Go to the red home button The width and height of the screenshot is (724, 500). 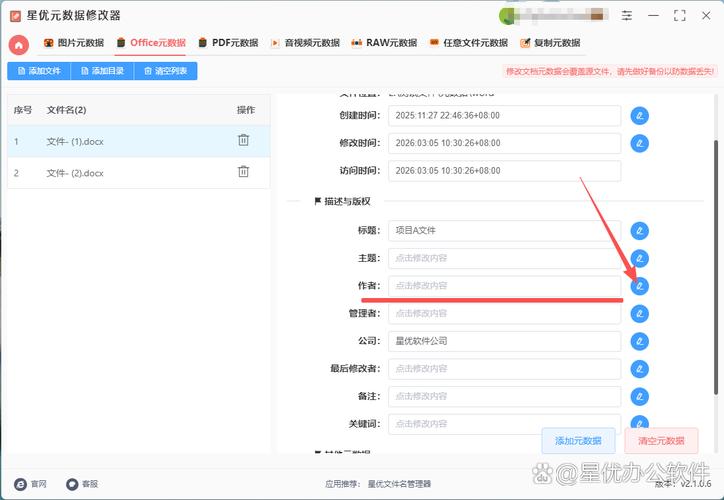point(19,45)
